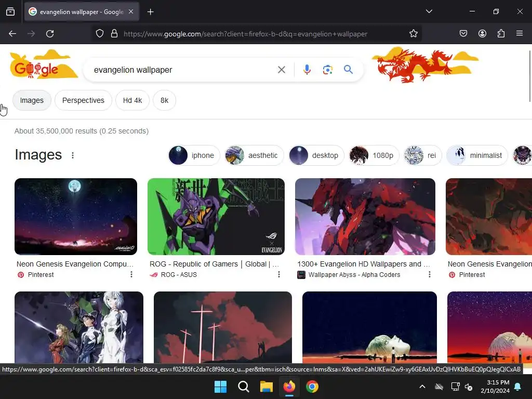Search by image with Google Lens
Image resolution: width=532 pixels, height=399 pixels.
pyautogui.click(x=327, y=70)
